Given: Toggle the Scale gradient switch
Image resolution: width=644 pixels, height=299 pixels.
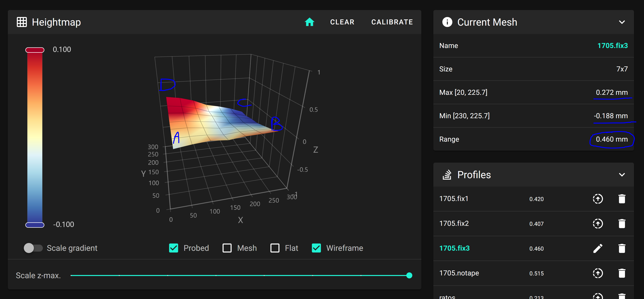Looking at the screenshot, I should [x=33, y=248].
